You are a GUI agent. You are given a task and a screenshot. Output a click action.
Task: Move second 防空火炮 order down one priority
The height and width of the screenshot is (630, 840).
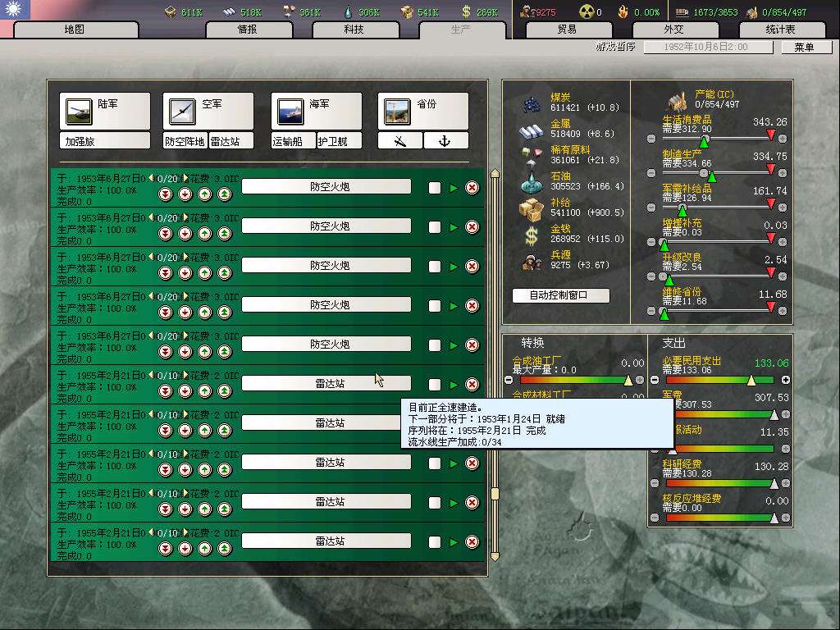(x=185, y=234)
